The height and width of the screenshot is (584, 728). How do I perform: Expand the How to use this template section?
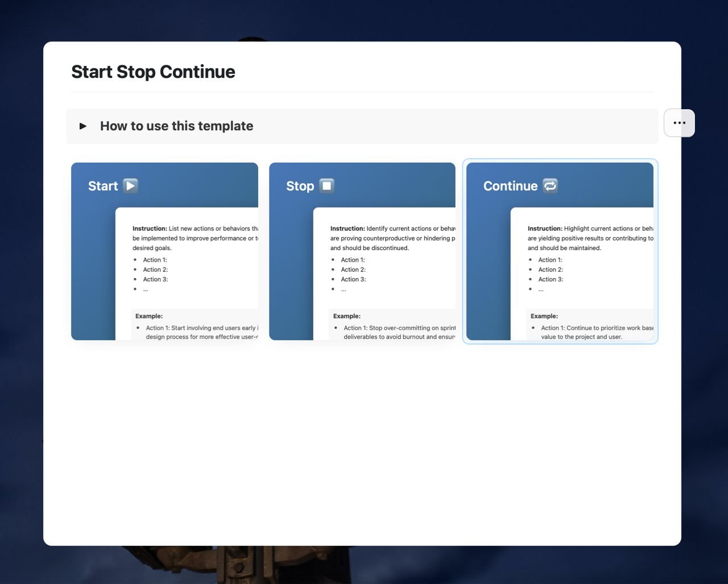[83, 126]
